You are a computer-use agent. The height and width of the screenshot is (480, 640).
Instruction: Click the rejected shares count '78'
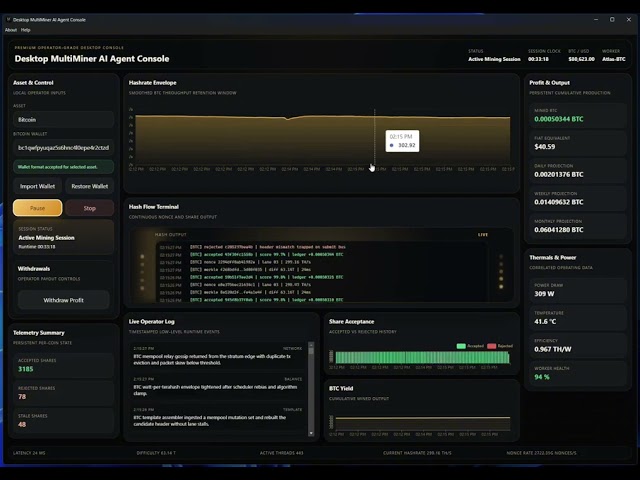point(22,397)
